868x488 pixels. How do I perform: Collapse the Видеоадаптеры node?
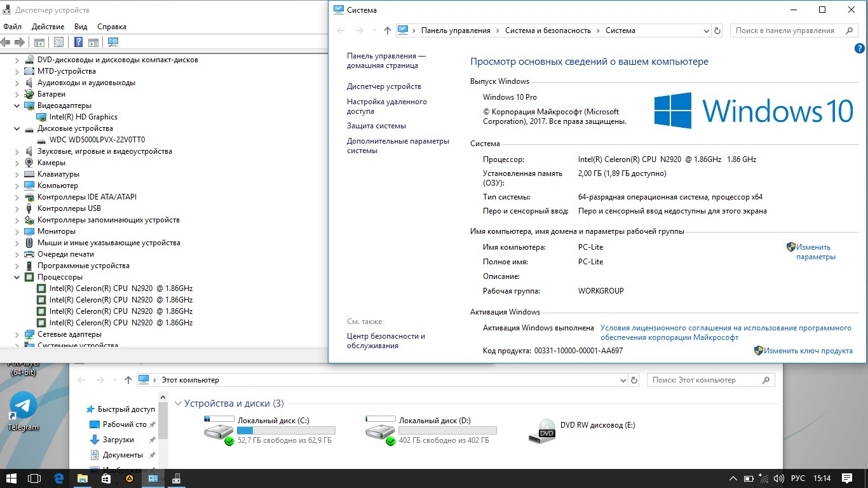pos(17,105)
